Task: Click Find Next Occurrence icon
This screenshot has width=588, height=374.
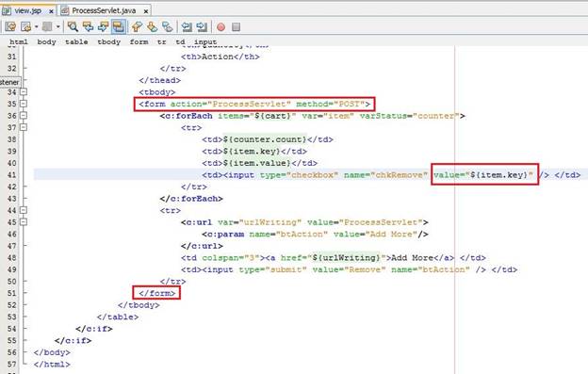Action: [103, 26]
